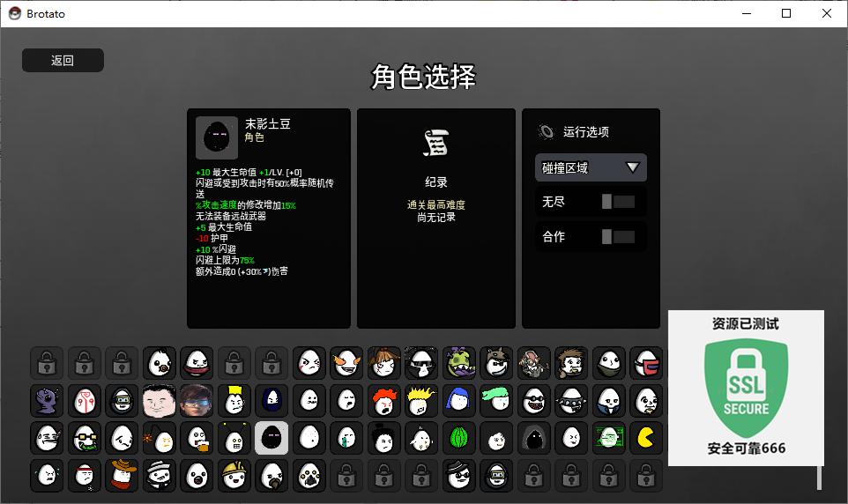Select the chubby man photo face character
This screenshot has height=504, width=848.
coord(160,401)
